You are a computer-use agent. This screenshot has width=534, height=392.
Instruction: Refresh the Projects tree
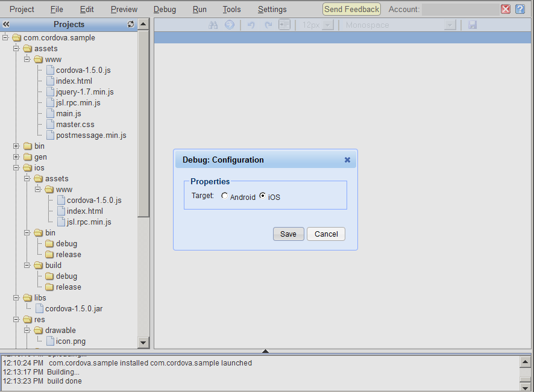(131, 24)
